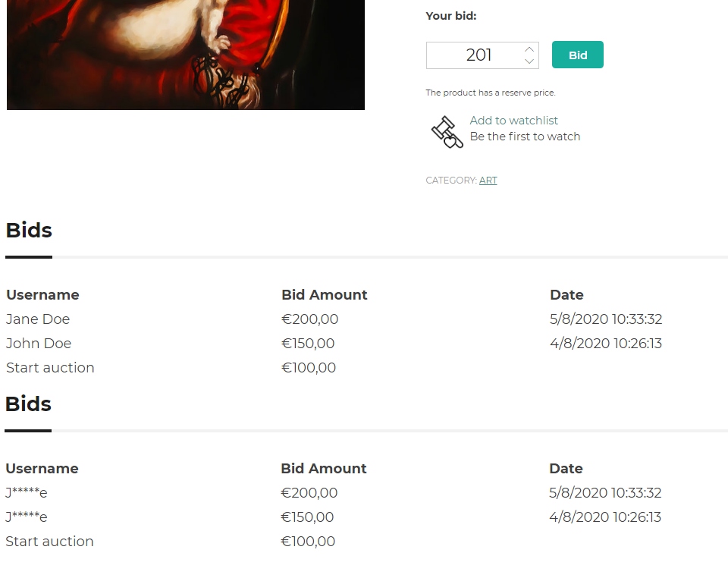Click the painting product image
728x578 pixels.
tap(186, 55)
